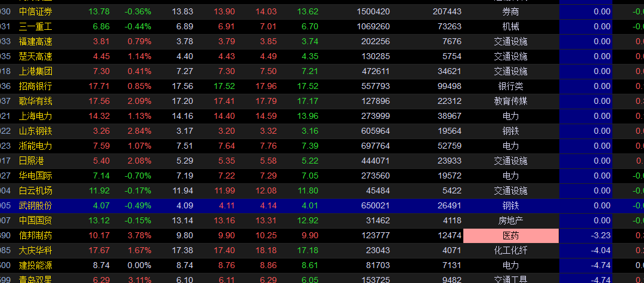Select the 歌华有线 stock row
The height and width of the screenshot is (283, 644).
[35, 101]
